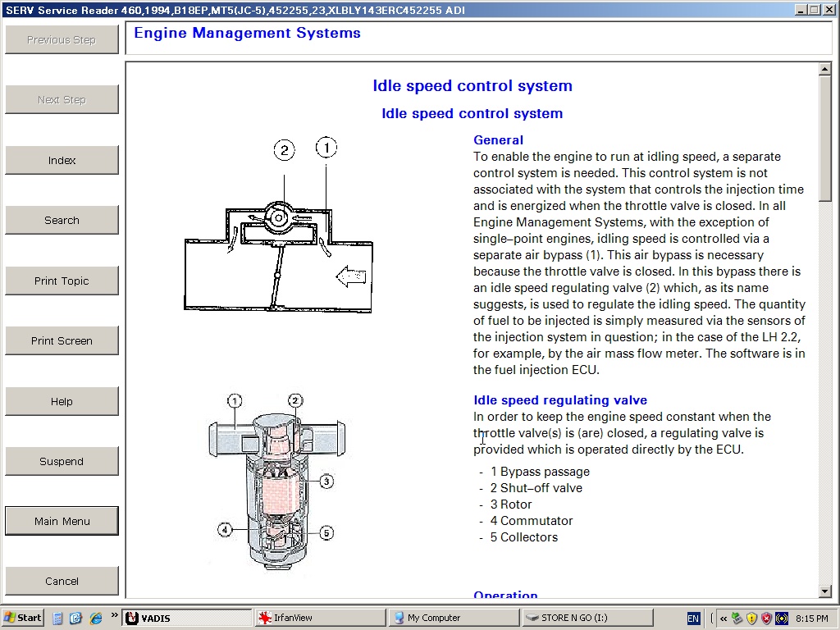The height and width of the screenshot is (630, 840).
Task: Click the Print Screen button
Action: pos(62,340)
